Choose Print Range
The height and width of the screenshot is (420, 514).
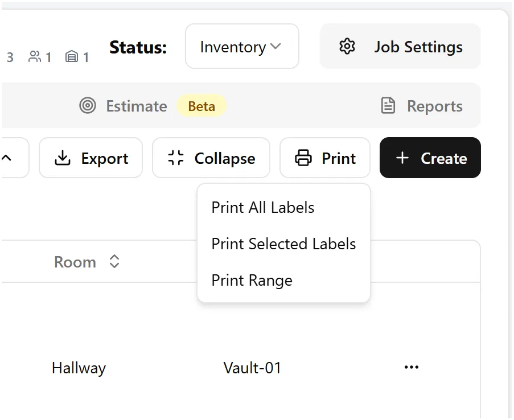tap(284, 281)
